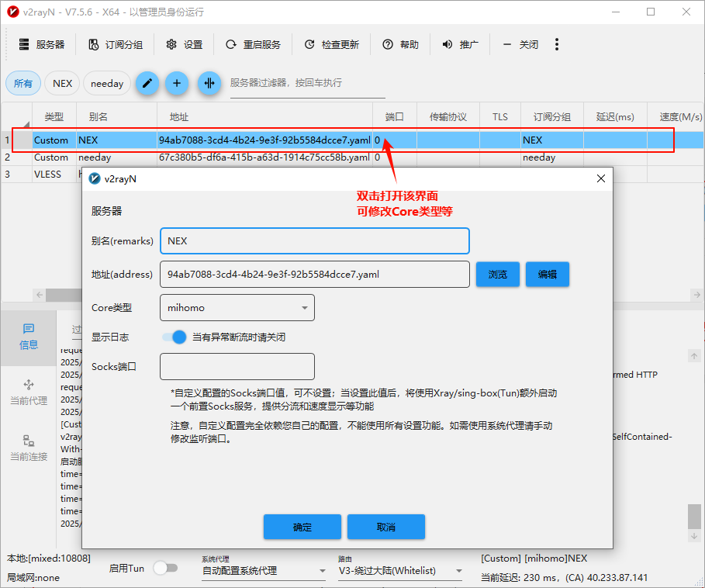Image resolution: width=705 pixels, height=588 pixels.
Task: Click the blue plus add group icon
Action: [177, 83]
